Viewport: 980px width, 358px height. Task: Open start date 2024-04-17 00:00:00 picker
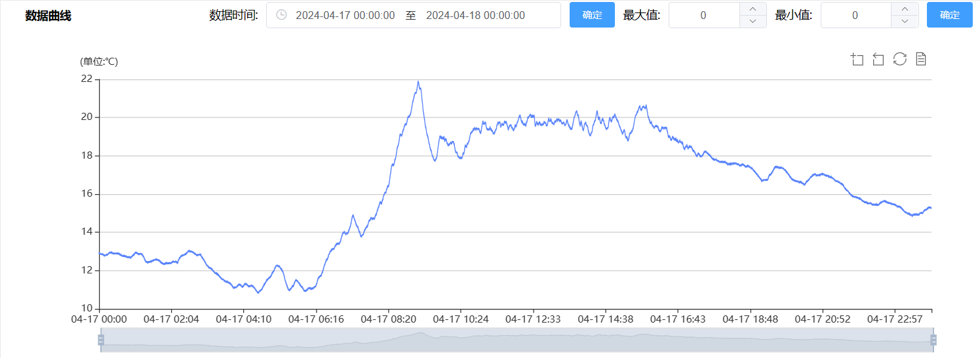click(345, 15)
